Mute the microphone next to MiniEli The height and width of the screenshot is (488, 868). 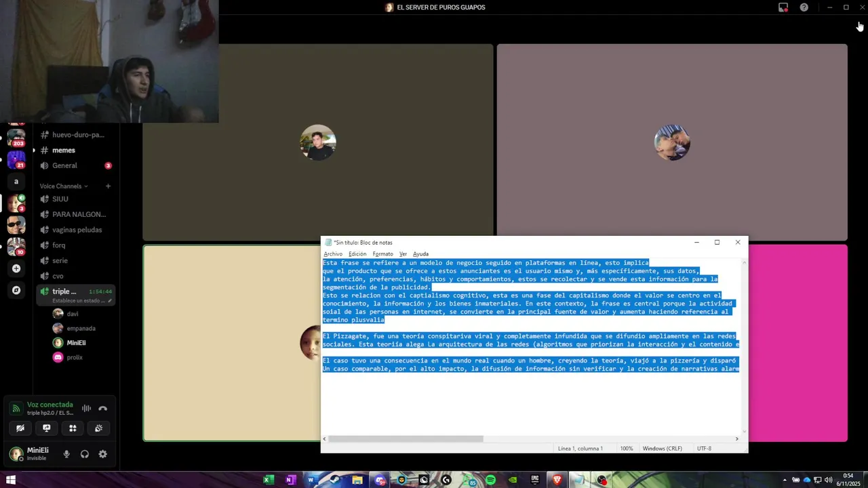[66, 454]
